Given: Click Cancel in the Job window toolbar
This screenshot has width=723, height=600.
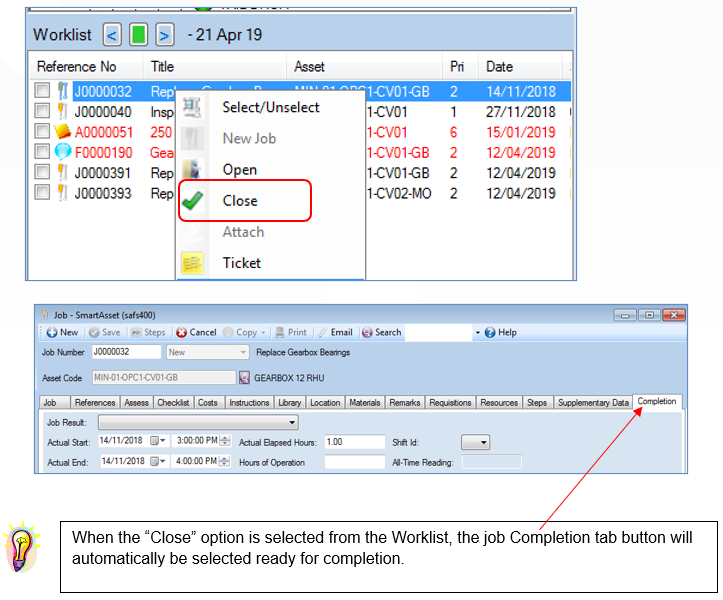Looking at the screenshot, I should click(x=196, y=332).
